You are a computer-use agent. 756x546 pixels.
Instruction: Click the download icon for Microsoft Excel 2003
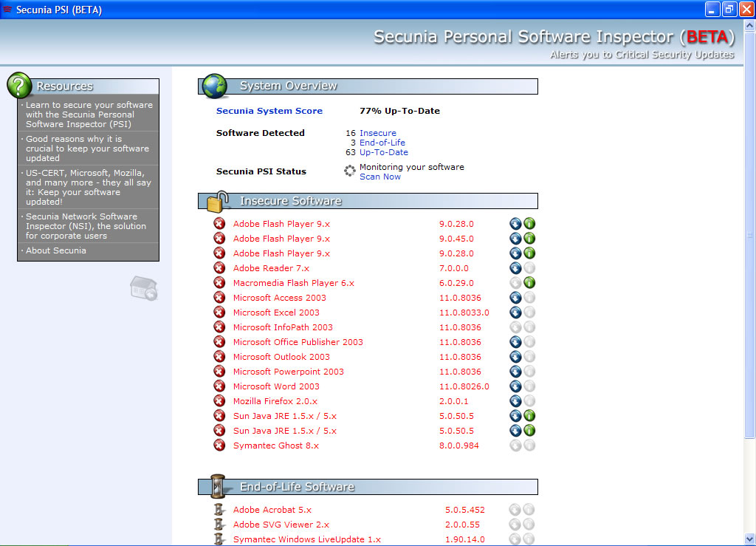[x=515, y=313]
